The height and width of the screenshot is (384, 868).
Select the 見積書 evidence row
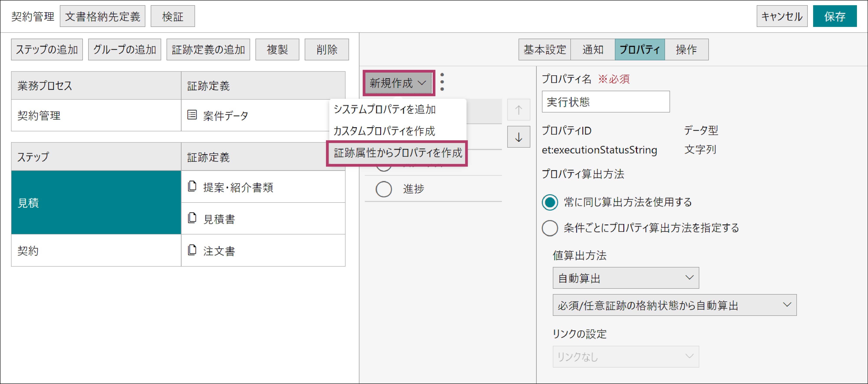click(x=263, y=218)
